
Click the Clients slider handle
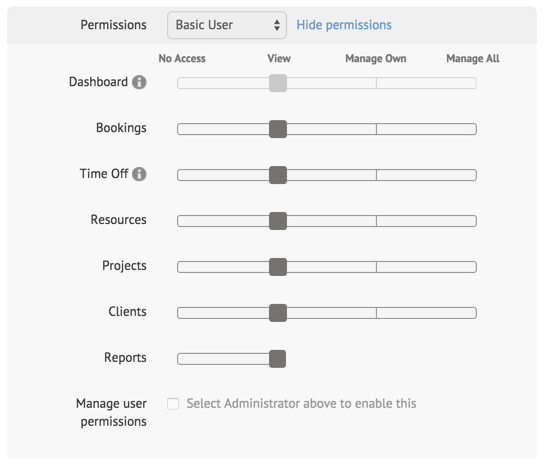[278, 313]
